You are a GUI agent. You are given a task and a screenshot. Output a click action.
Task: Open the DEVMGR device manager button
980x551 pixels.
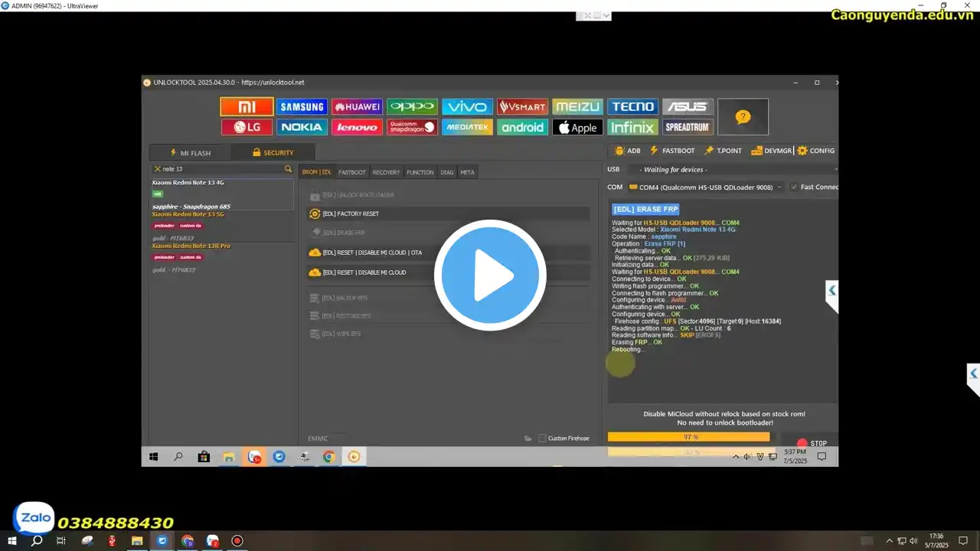(x=772, y=151)
